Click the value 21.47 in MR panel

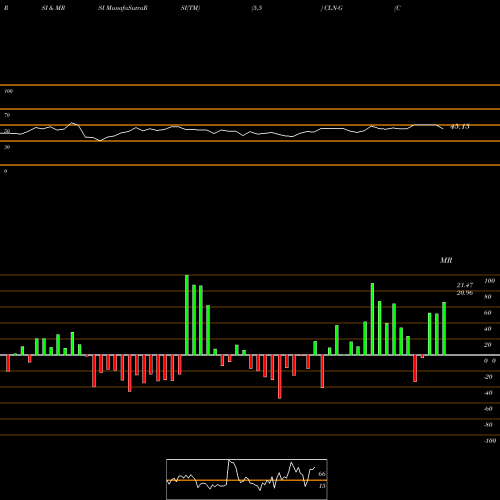[465, 285]
